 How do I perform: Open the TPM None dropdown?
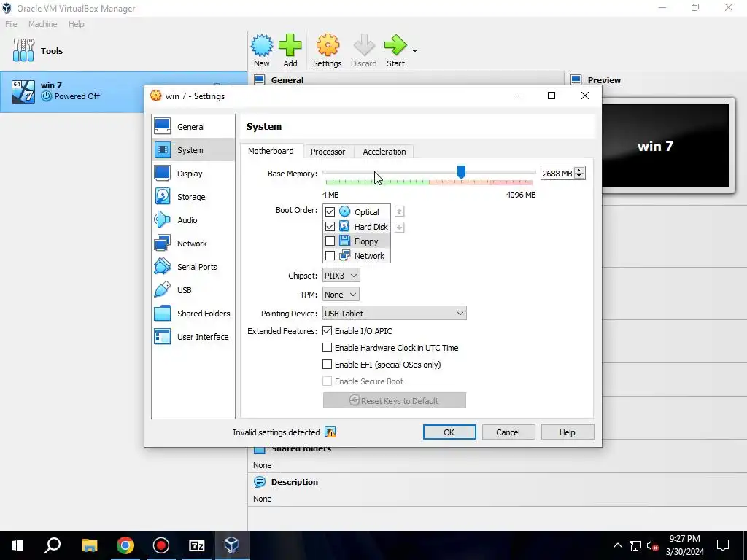(341, 295)
